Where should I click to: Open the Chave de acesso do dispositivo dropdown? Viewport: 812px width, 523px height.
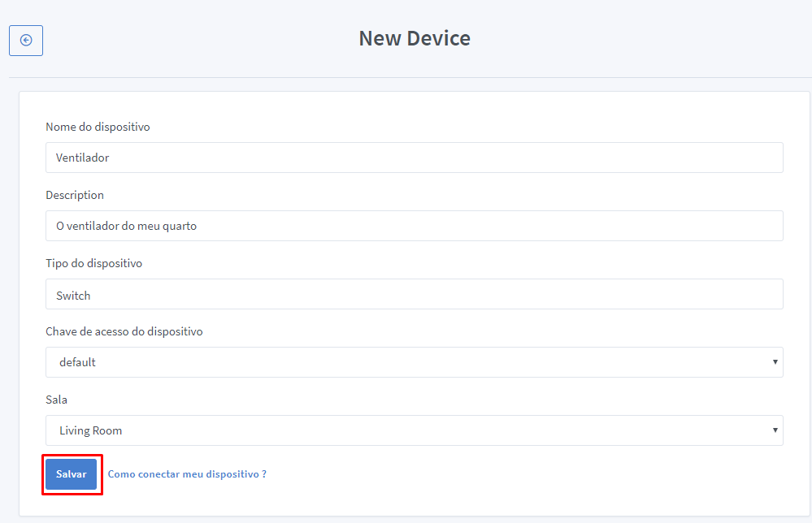415,362
